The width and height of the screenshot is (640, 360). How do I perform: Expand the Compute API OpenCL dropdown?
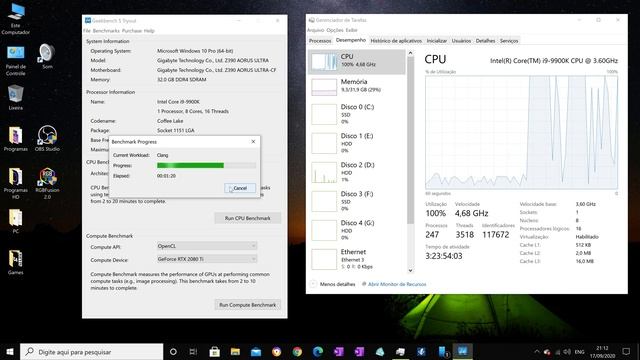click(207, 246)
